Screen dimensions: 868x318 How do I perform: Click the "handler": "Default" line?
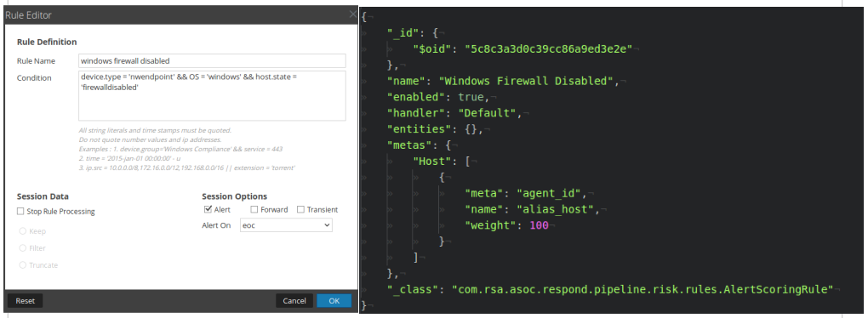coord(454,113)
